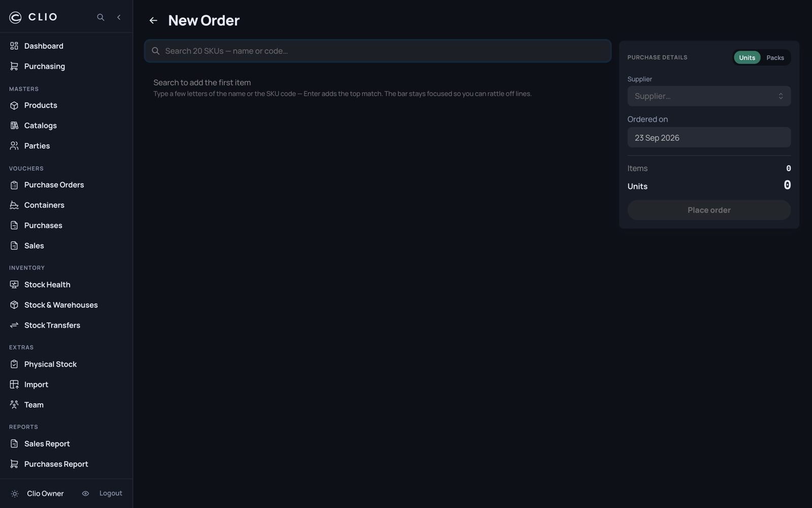Click the Clio logo icon
This screenshot has width=812, height=508.
[15, 17]
